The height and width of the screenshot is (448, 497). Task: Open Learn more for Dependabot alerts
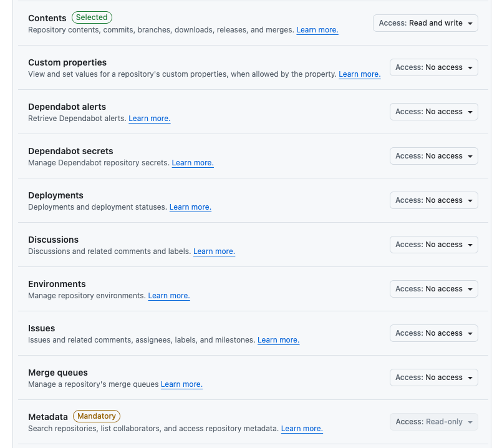click(x=149, y=119)
